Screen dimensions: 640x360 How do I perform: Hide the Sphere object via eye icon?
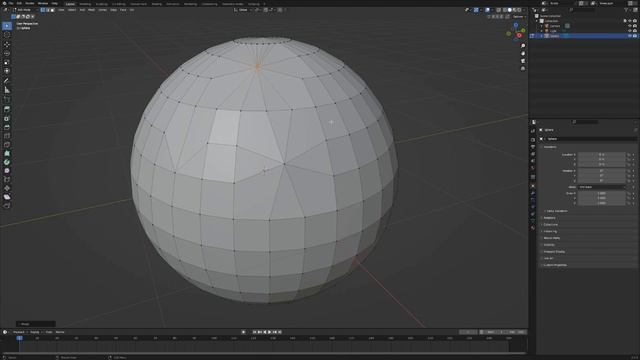pyautogui.click(x=629, y=36)
